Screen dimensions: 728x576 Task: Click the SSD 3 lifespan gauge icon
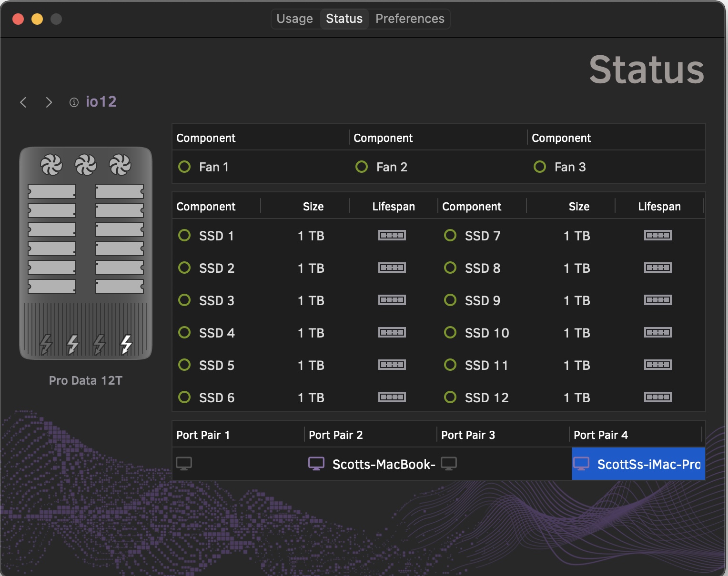point(392,300)
